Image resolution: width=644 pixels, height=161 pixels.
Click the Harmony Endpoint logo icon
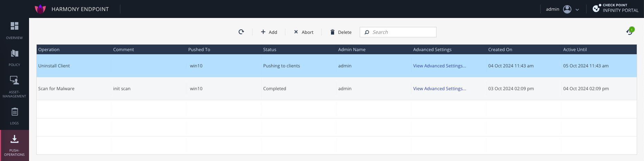(40, 9)
